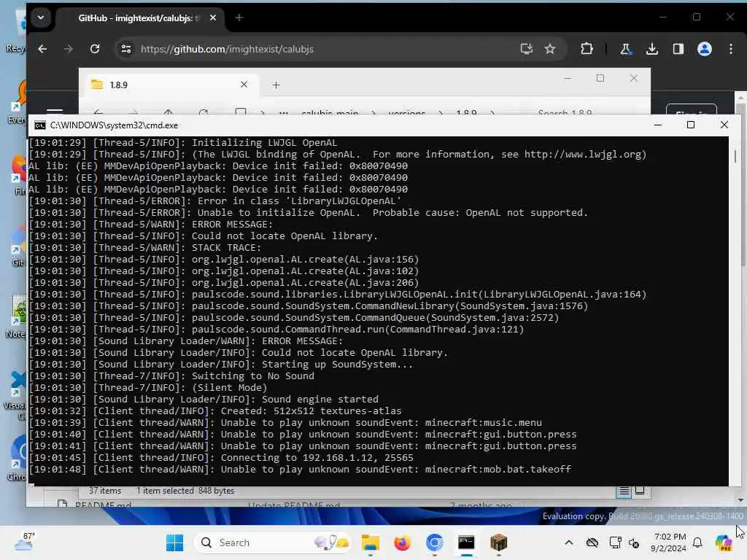Click the taskbar Search box

click(x=273, y=542)
